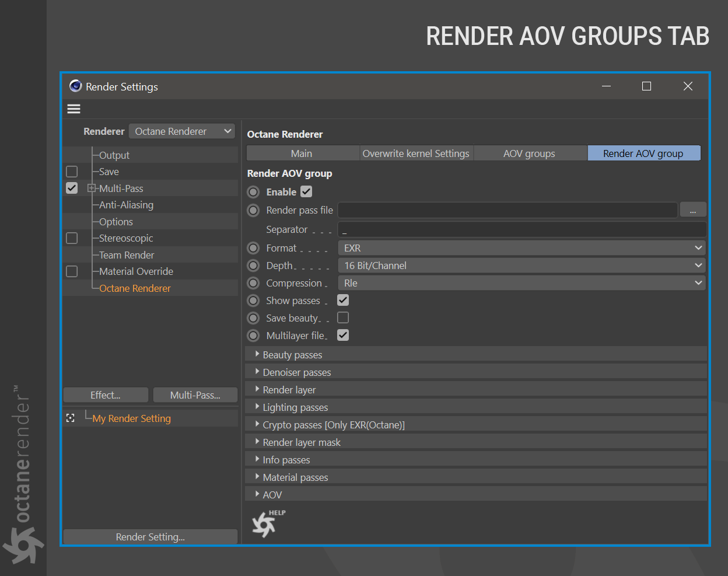Expand the Render layer mask section
Viewport: 728px width, 576px height.
click(476, 442)
